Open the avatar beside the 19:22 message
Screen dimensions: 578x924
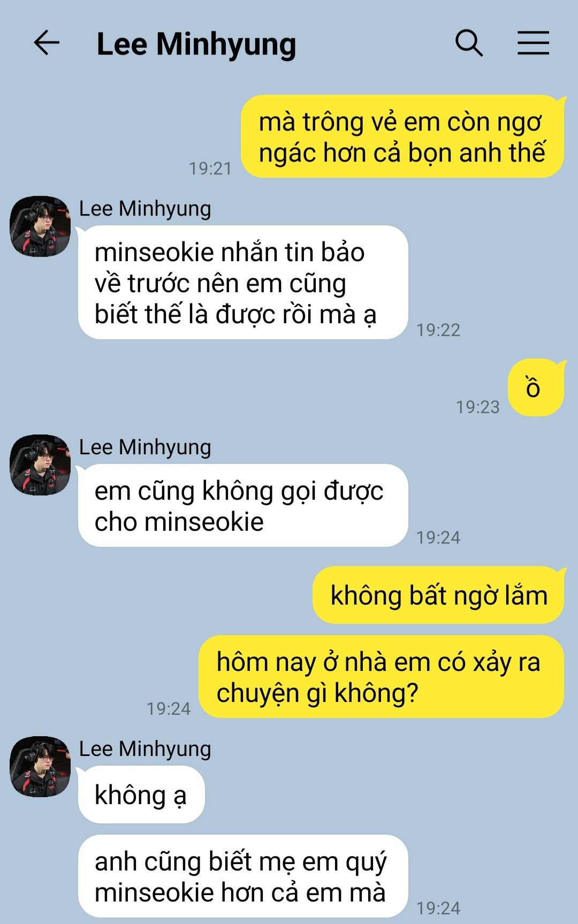40,226
